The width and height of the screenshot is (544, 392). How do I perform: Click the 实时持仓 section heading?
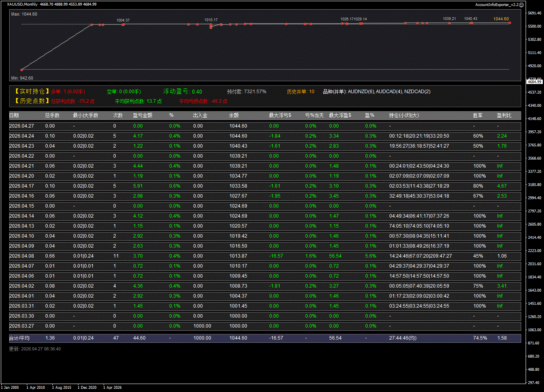pos(32,92)
